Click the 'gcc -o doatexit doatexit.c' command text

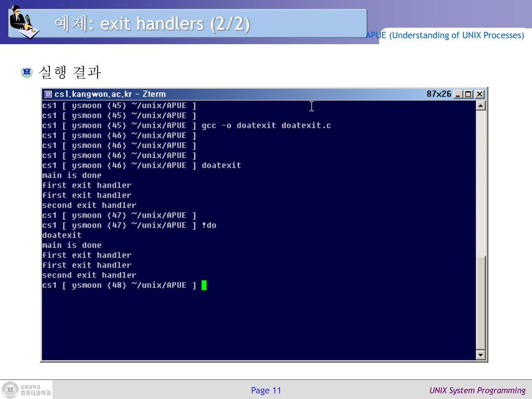pos(266,126)
